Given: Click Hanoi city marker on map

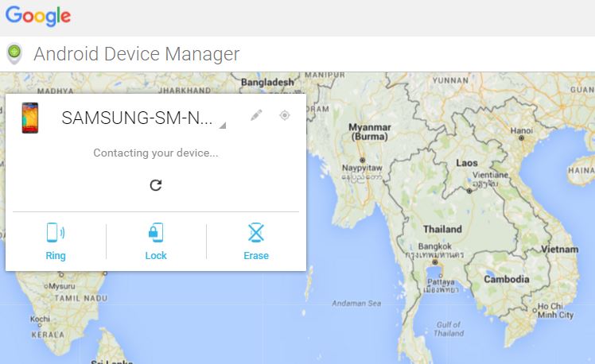Looking at the screenshot, I should tap(521, 137).
